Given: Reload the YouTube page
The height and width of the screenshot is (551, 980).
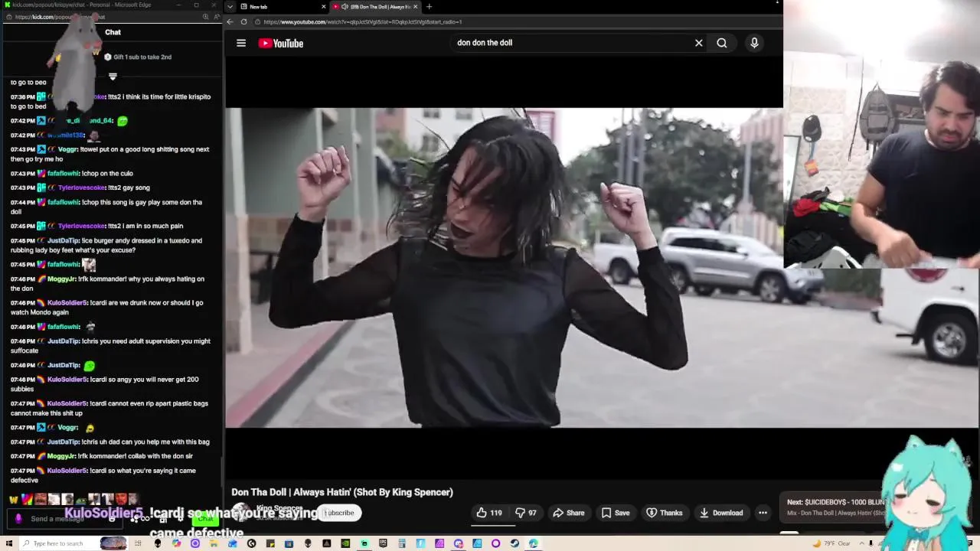Looking at the screenshot, I should pyautogui.click(x=244, y=21).
